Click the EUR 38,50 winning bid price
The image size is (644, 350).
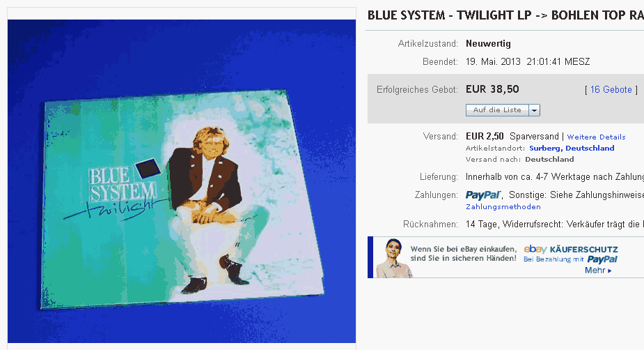[492, 89]
